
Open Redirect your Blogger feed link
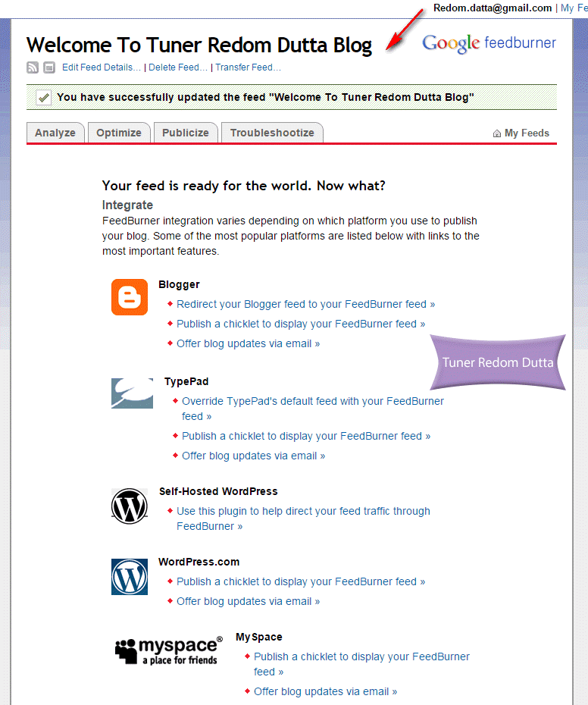tap(305, 305)
